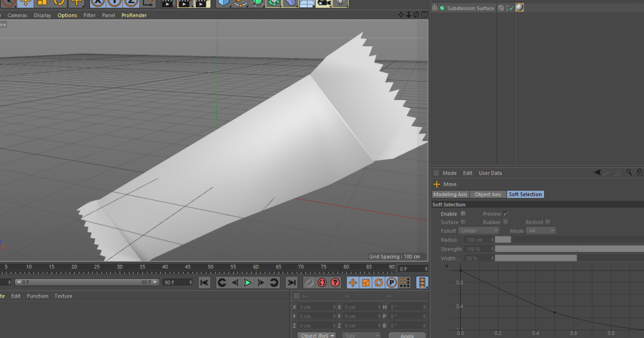Select the Rotate tool in top toolbar

click(x=59, y=3)
